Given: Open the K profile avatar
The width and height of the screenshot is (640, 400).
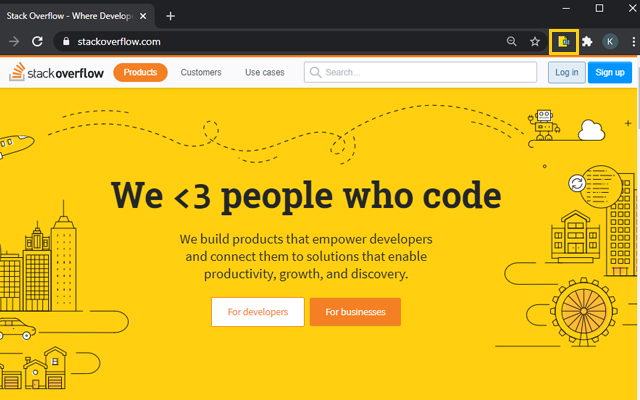Looking at the screenshot, I should point(610,41).
